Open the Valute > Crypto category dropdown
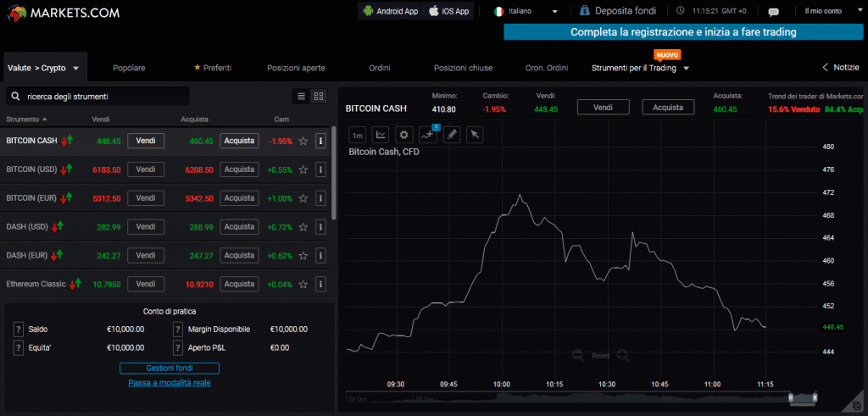Screen dimensions: 868x416 45,68
